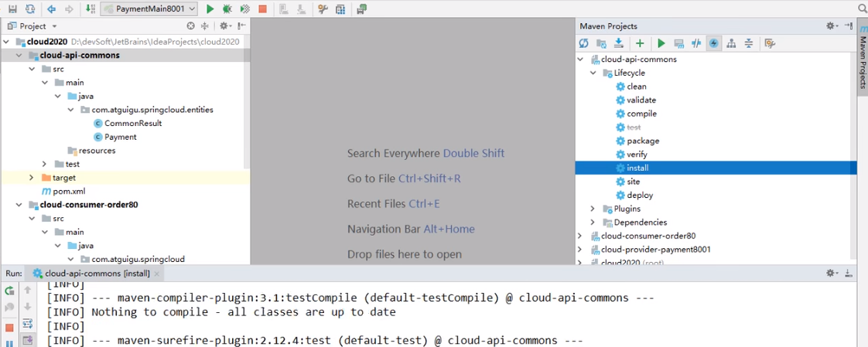Run PaymentMain8001 with the green play button
This screenshot has width=868, height=347.
[x=210, y=9]
